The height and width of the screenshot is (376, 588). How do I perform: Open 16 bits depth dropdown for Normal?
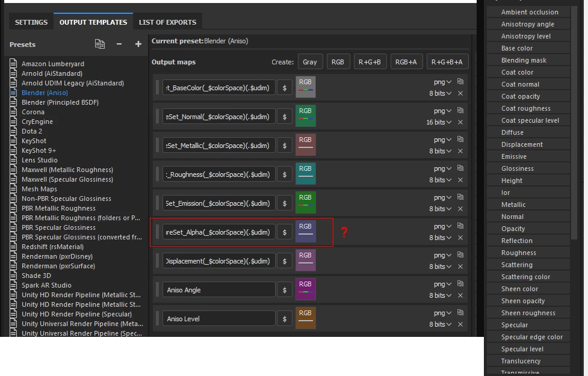click(439, 122)
